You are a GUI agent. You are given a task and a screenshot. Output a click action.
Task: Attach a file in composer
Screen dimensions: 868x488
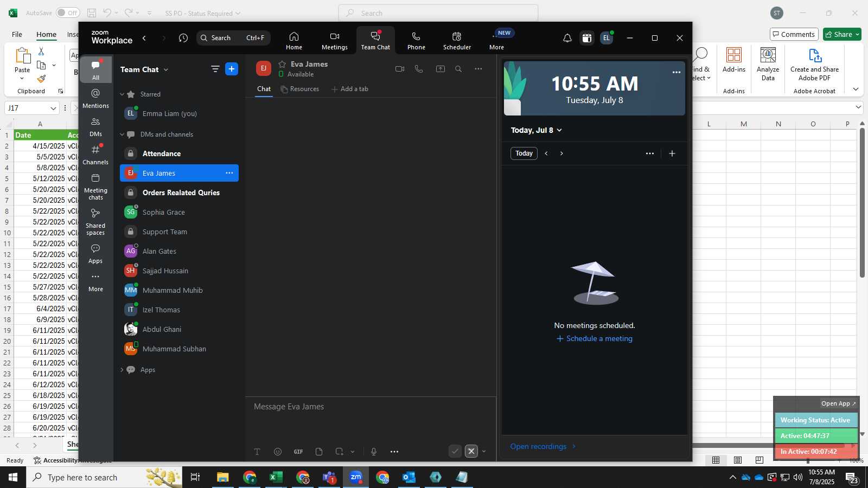319,452
